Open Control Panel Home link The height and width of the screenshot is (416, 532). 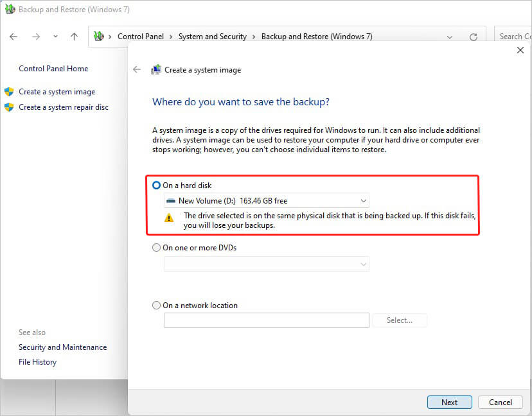(x=53, y=69)
